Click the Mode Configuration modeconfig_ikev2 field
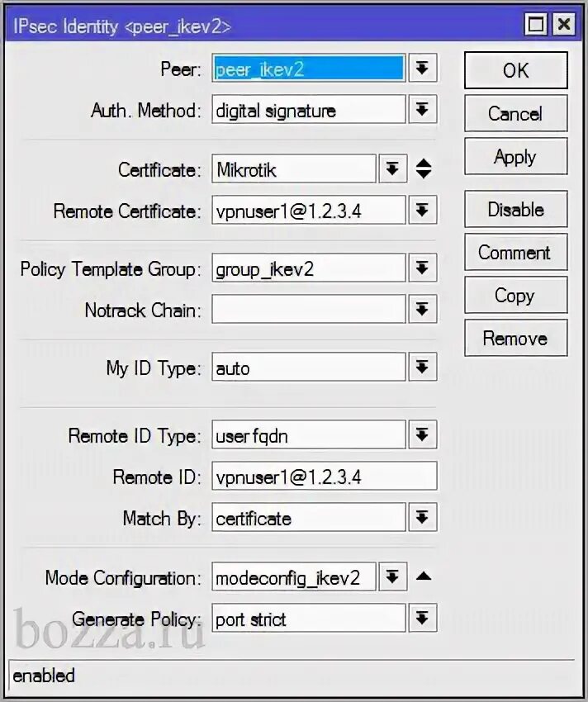The height and width of the screenshot is (702, 588). click(x=294, y=577)
